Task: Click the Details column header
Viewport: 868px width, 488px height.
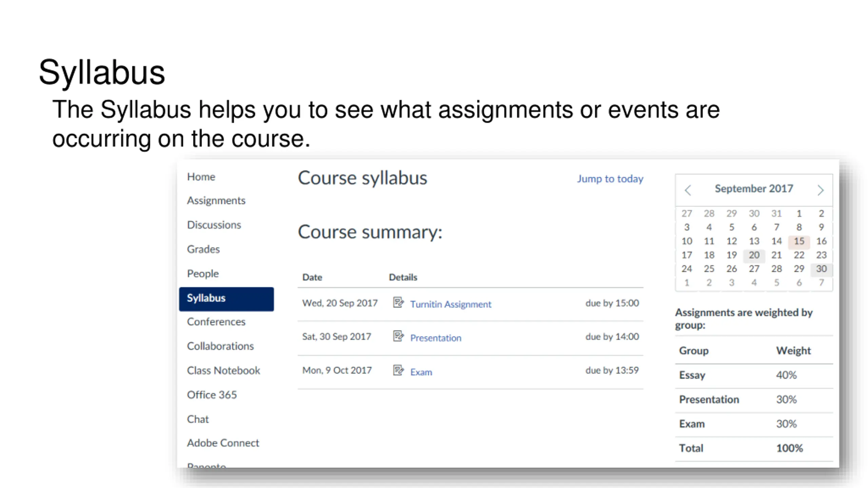Action: tap(403, 277)
